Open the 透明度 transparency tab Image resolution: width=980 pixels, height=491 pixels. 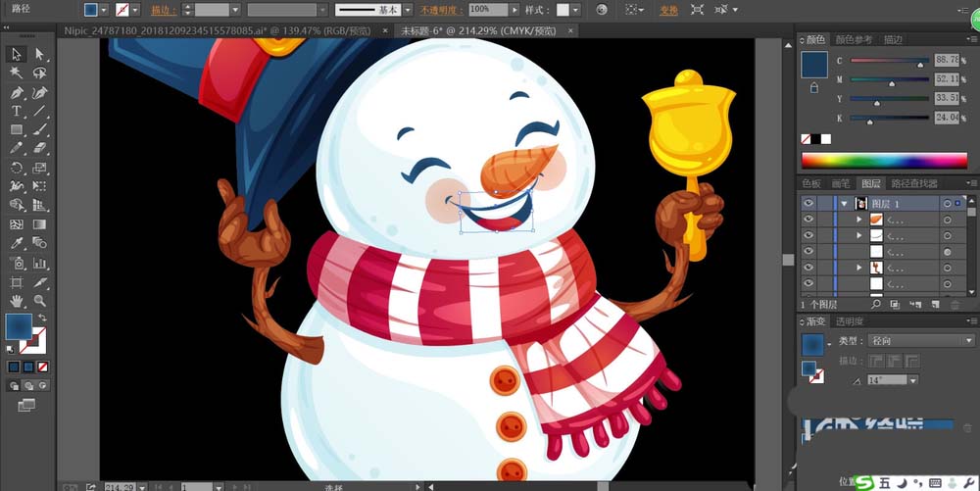850,321
